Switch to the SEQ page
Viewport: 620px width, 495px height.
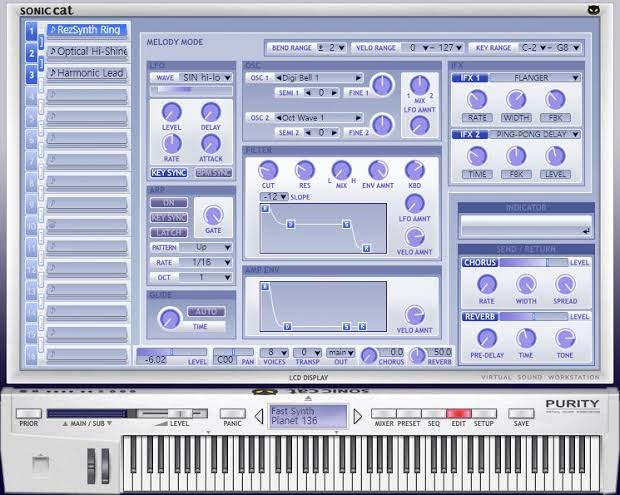pos(434,414)
